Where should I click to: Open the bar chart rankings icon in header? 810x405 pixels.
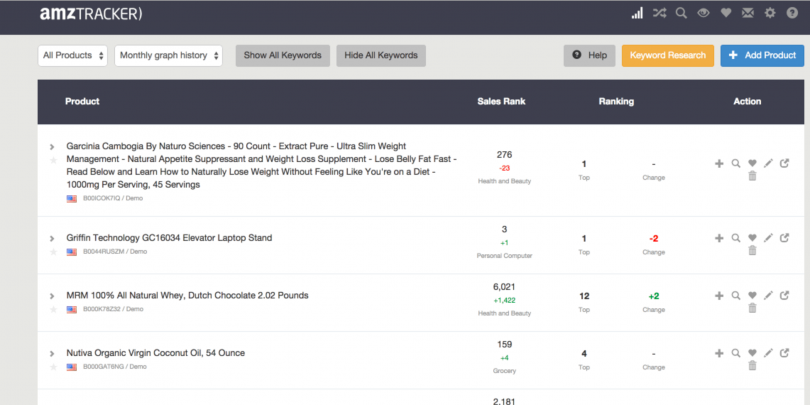637,13
